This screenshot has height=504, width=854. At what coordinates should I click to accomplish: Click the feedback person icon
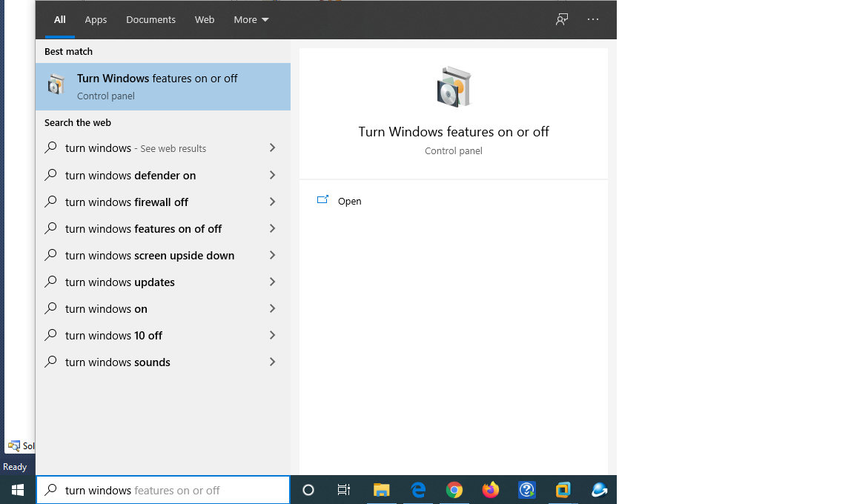pos(561,19)
